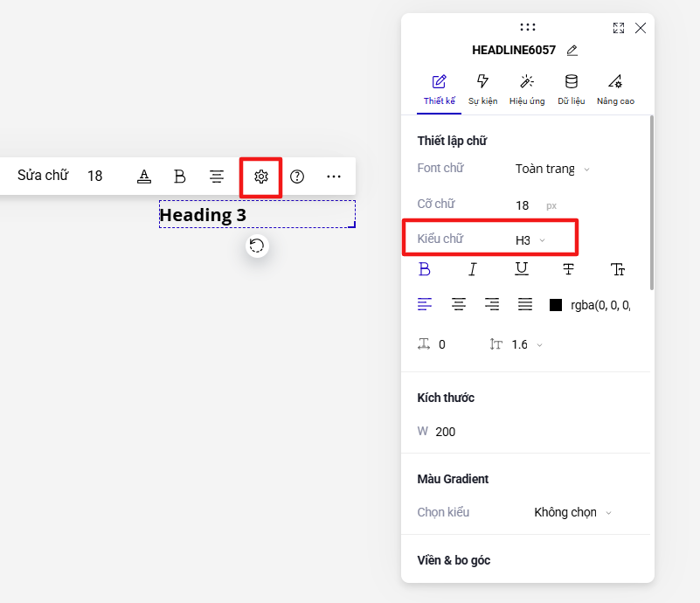Viewport: 700px width, 603px height.
Task: Click the letter spacing value 0
Action: click(442, 344)
